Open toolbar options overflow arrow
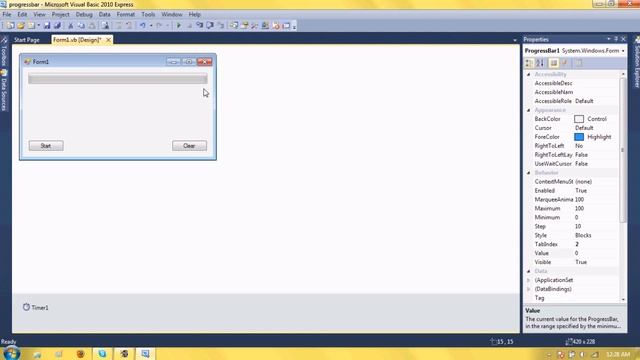 tap(294, 27)
